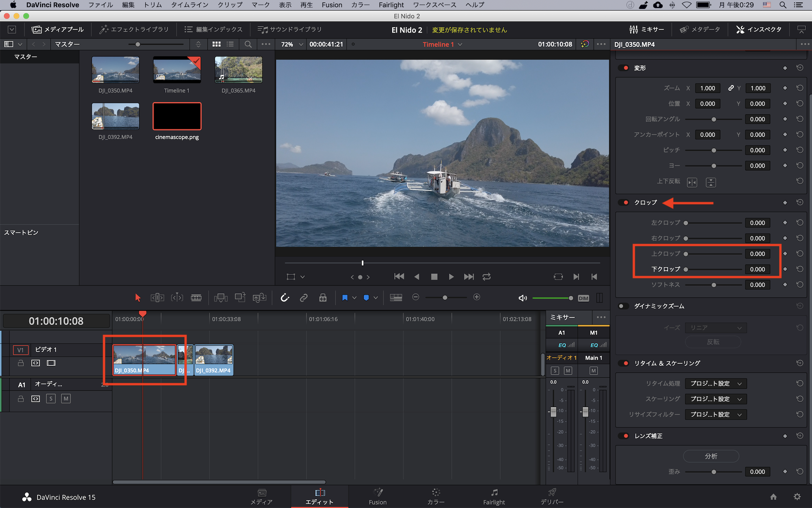Open the リタイム処理 dropdown

tap(715, 383)
